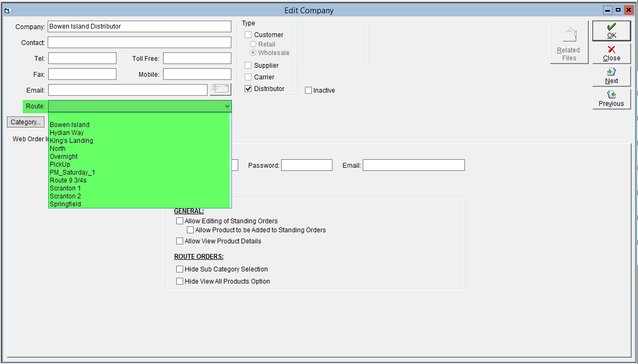Click the Fax input field
Screen dimensions: 638x364
click(x=82, y=74)
